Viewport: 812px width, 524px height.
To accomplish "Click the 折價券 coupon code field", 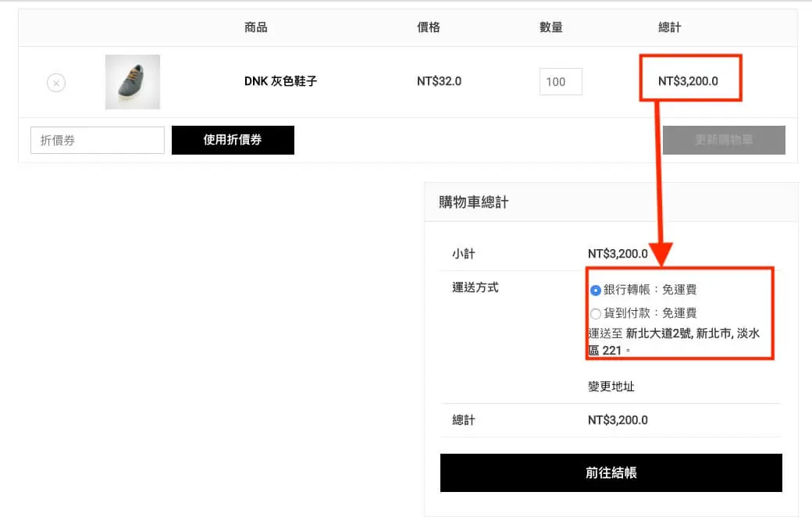I will tap(98, 141).
